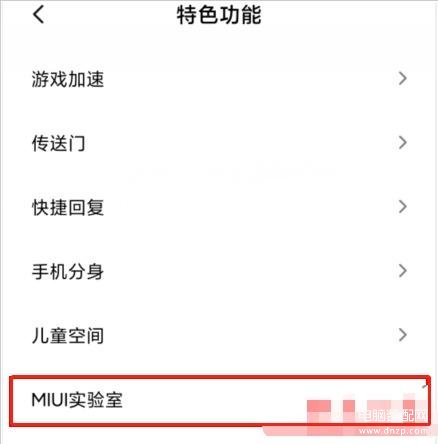
Task: Visit the www.dnzp.com watermark link
Action: pyautogui.click(x=393, y=431)
